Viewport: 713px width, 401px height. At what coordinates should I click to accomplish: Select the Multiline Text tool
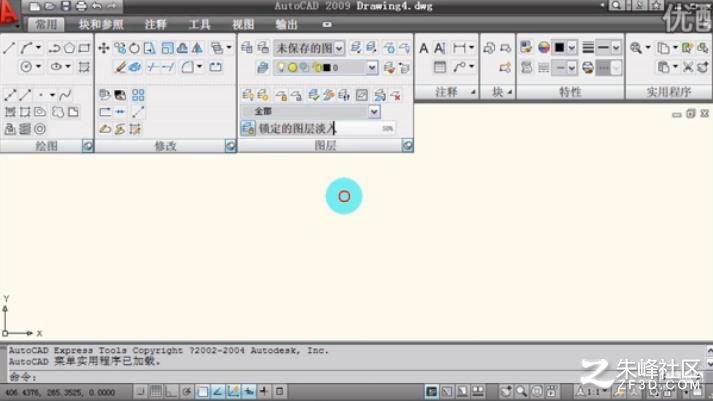423,48
